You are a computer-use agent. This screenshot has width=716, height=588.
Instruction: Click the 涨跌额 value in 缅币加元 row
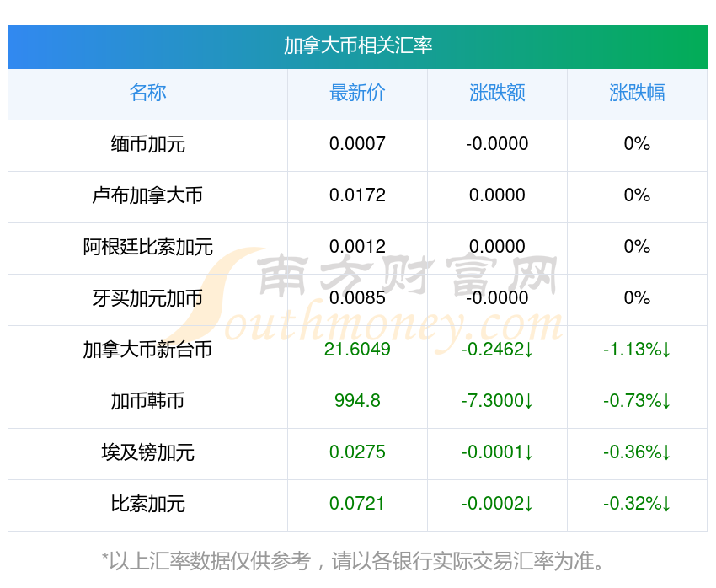pos(497,144)
